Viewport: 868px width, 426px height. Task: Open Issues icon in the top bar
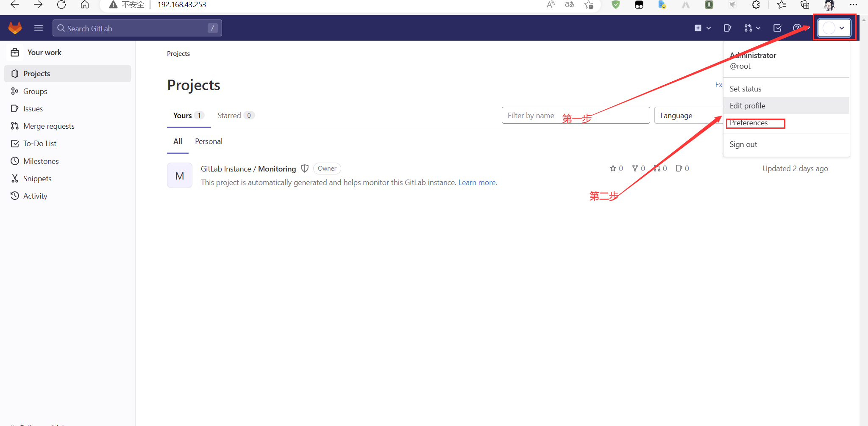click(x=727, y=28)
